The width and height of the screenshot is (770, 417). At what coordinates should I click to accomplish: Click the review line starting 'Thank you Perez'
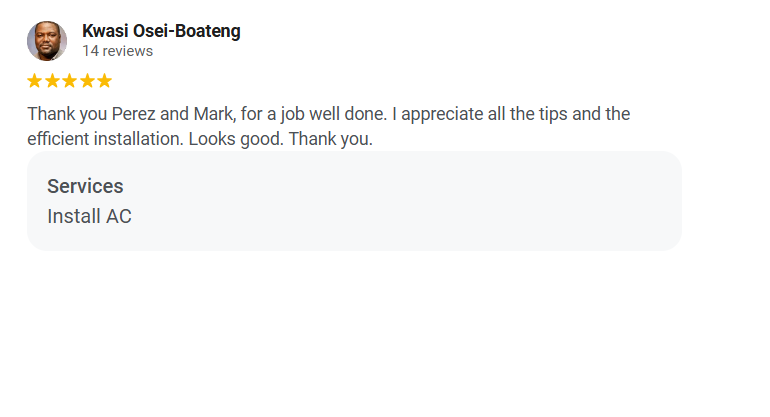[x=329, y=114]
